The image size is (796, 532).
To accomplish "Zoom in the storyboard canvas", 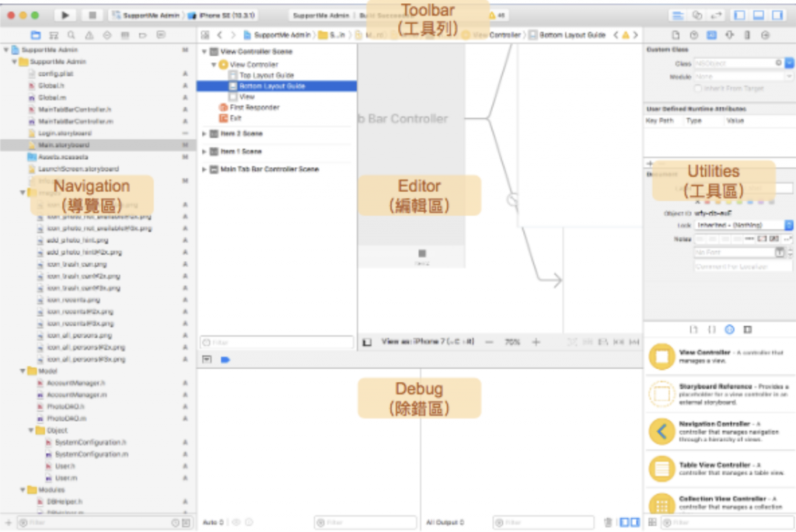I will coord(536,342).
